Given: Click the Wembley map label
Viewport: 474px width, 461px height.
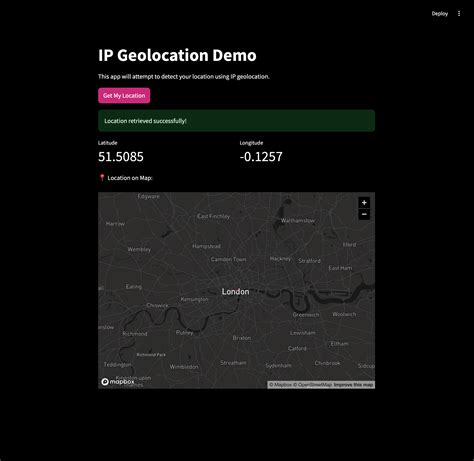Looking at the screenshot, I should click(x=139, y=249).
